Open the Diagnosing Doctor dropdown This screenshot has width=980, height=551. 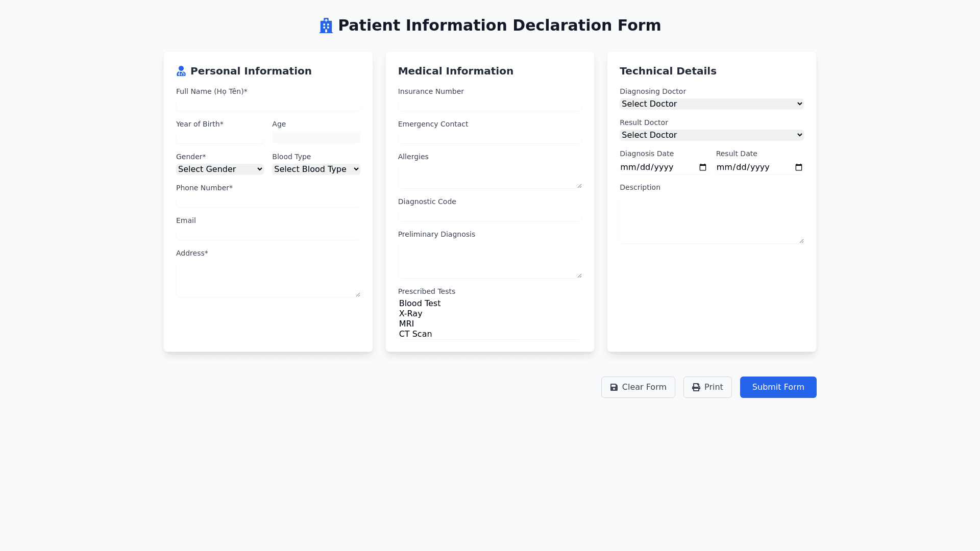[x=712, y=104]
